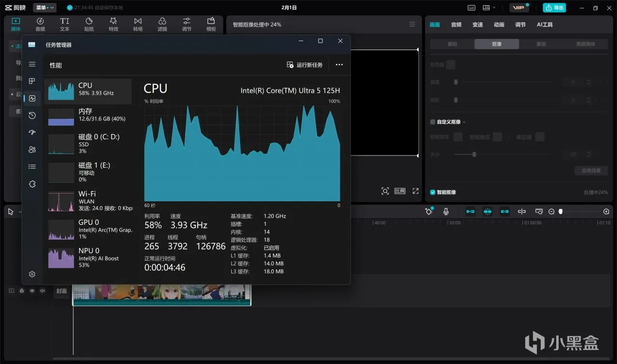The image size is (617, 364).
Task: Open the Processes page in Task Manager
Action: 32,81
